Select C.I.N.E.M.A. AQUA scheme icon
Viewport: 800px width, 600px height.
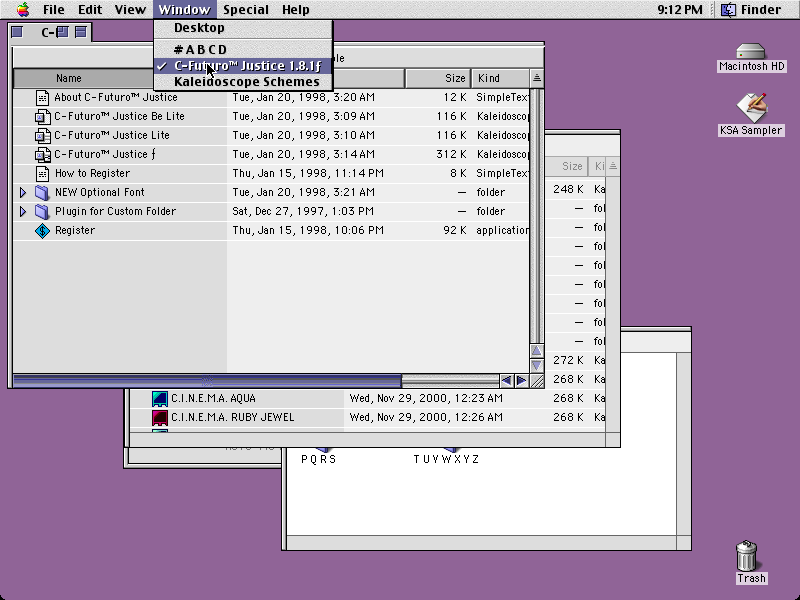160,398
